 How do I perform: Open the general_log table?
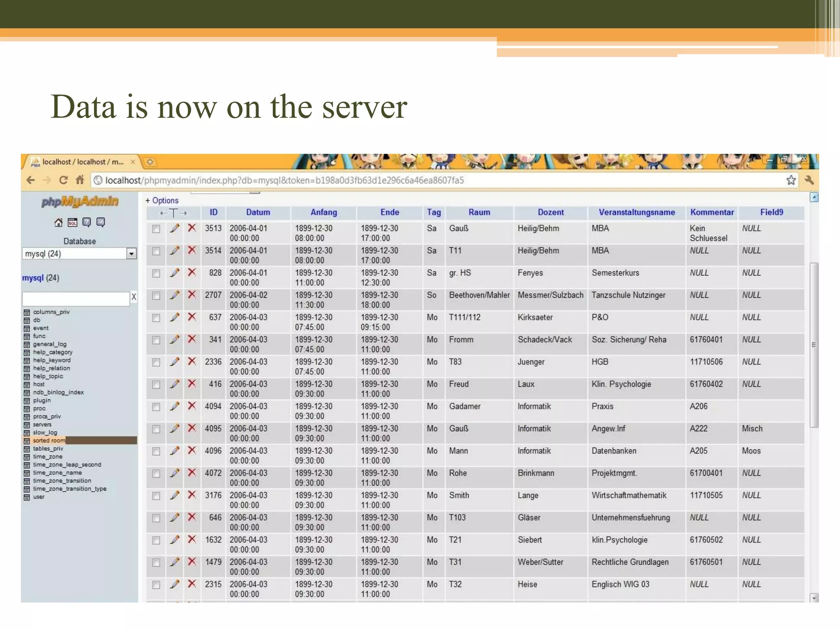[50, 345]
